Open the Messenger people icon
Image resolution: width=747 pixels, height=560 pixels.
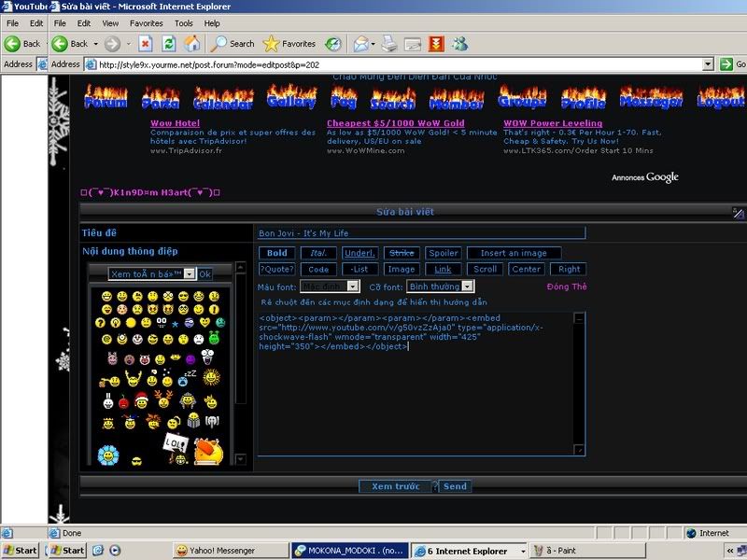coord(460,44)
